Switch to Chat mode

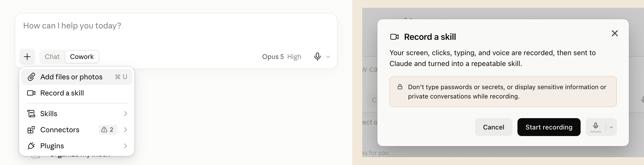point(52,57)
